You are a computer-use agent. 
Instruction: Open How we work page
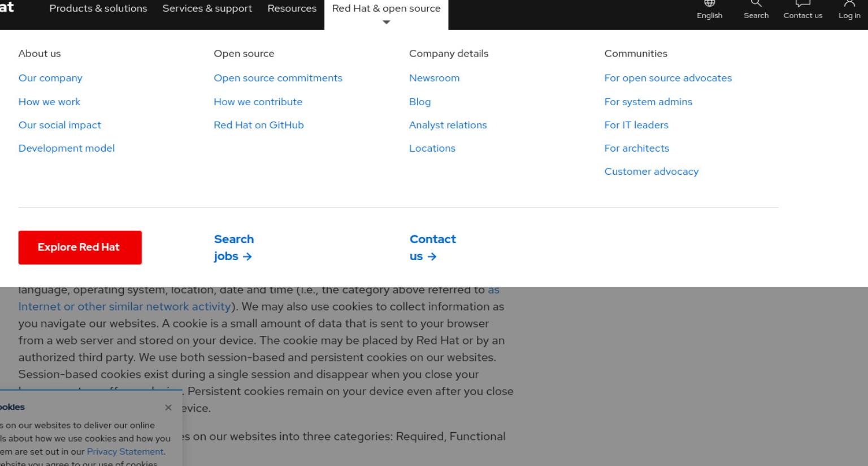tap(49, 102)
